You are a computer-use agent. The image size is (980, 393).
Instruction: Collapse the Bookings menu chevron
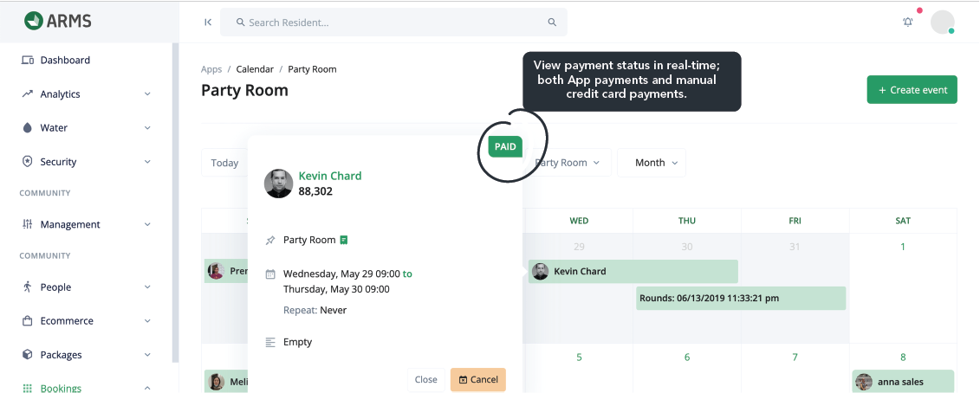click(147, 388)
